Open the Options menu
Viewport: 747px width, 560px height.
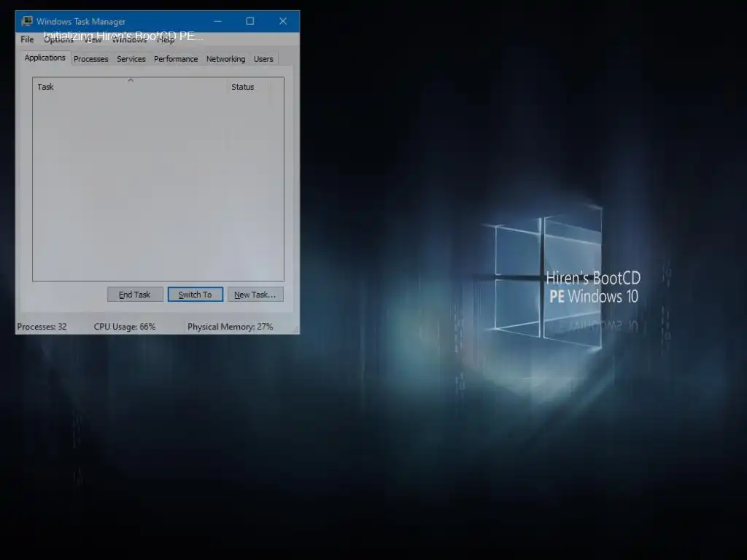click(59, 39)
